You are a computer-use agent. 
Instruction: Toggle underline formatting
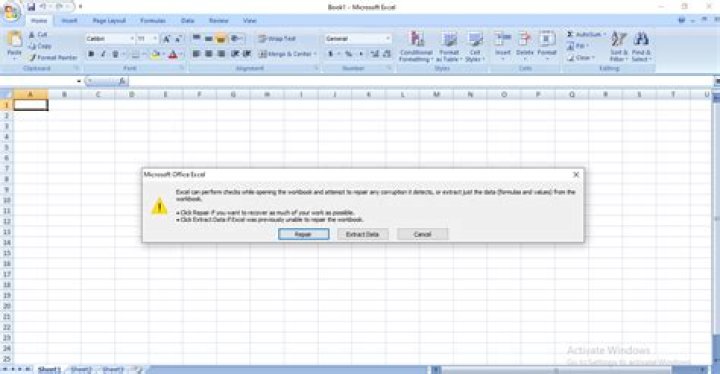[115, 54]
